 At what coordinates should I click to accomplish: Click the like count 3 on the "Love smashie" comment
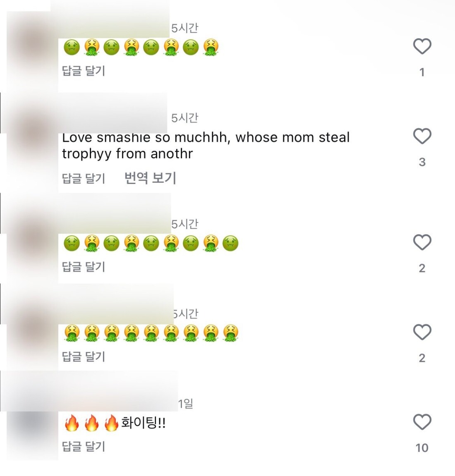422,162
